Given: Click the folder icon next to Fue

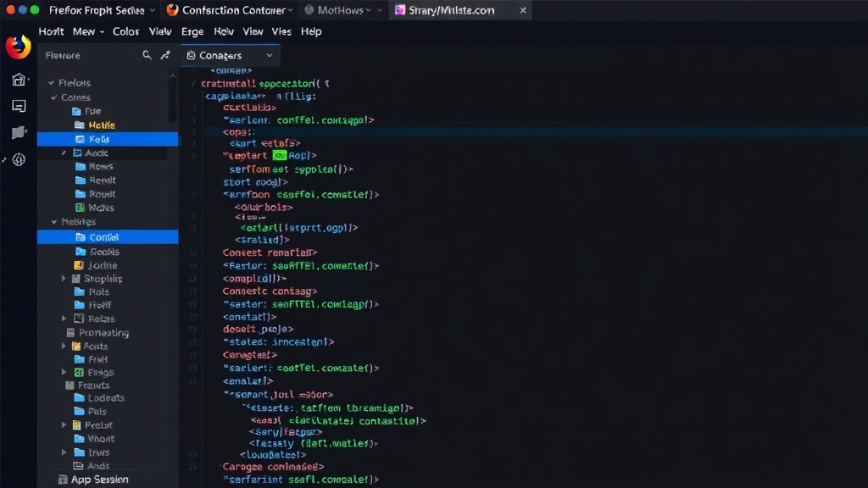Looking at the screenshot, I should click(x=76, y=111).
